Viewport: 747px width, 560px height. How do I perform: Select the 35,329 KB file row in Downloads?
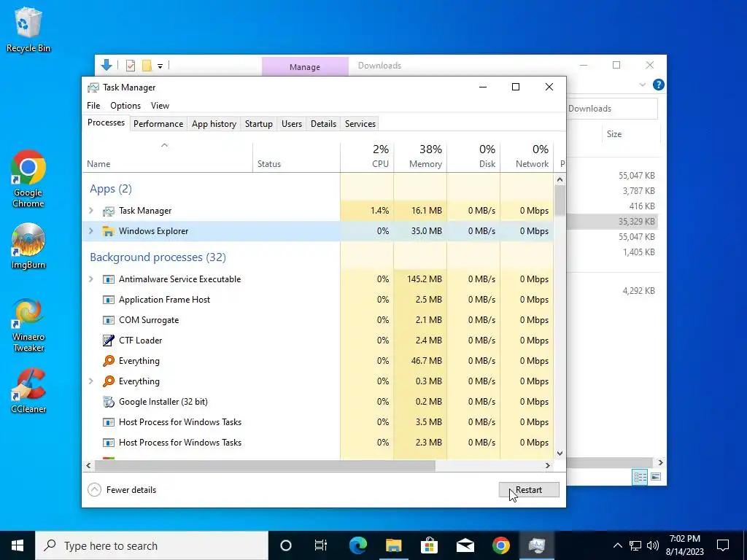click(x=612, y=222)
